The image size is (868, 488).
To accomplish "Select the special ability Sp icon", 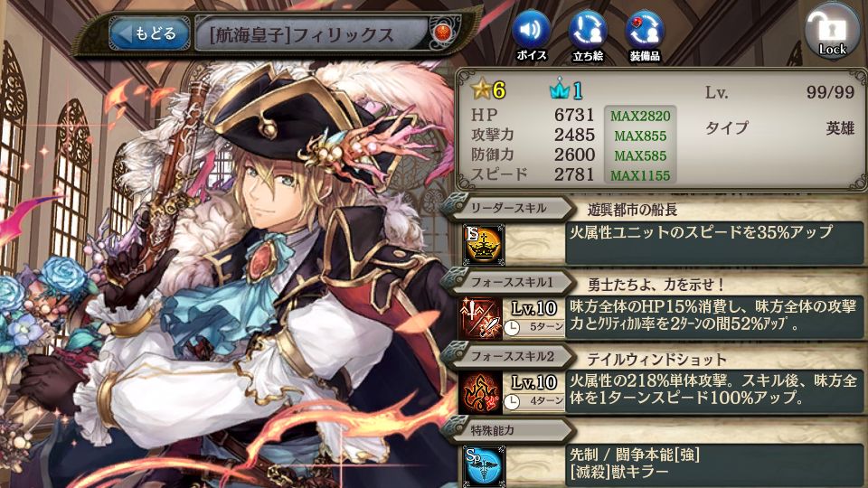I will (483, 466).
